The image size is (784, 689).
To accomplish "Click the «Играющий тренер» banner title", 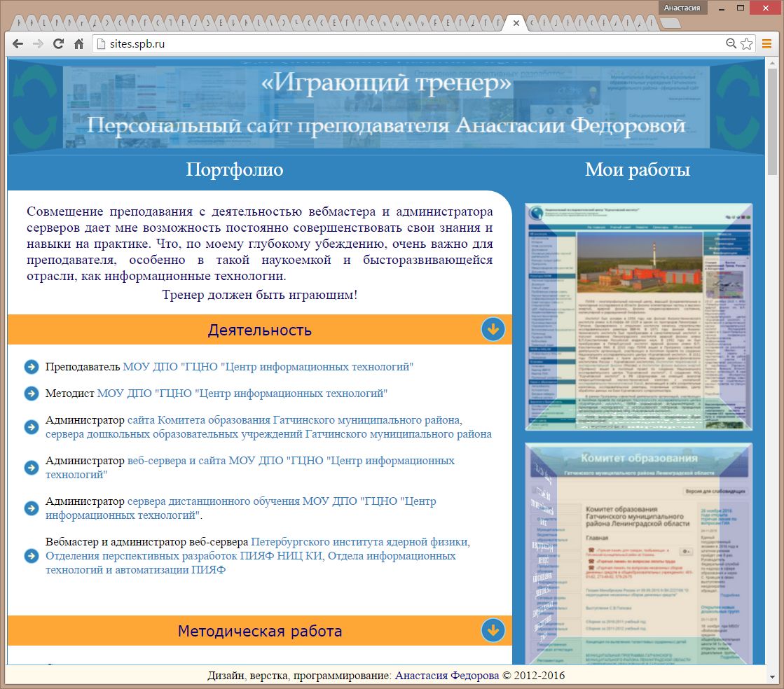I will coord(386,83).
